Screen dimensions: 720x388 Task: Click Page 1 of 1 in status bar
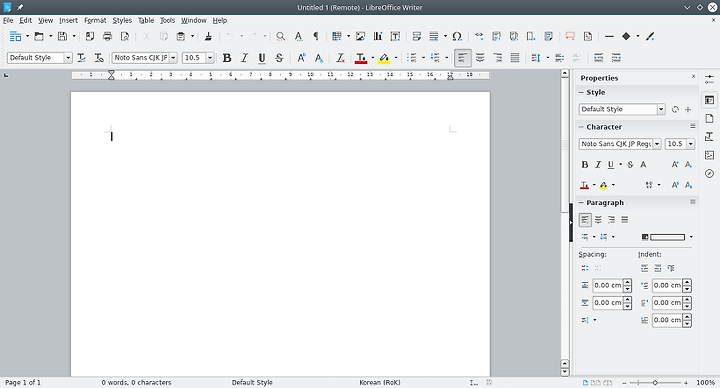point(23,382)
